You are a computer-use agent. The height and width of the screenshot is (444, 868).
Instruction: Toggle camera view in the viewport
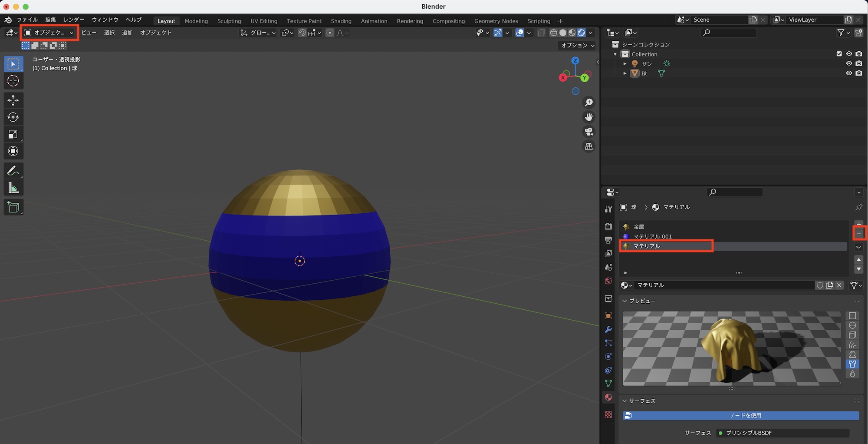[589, 132]
